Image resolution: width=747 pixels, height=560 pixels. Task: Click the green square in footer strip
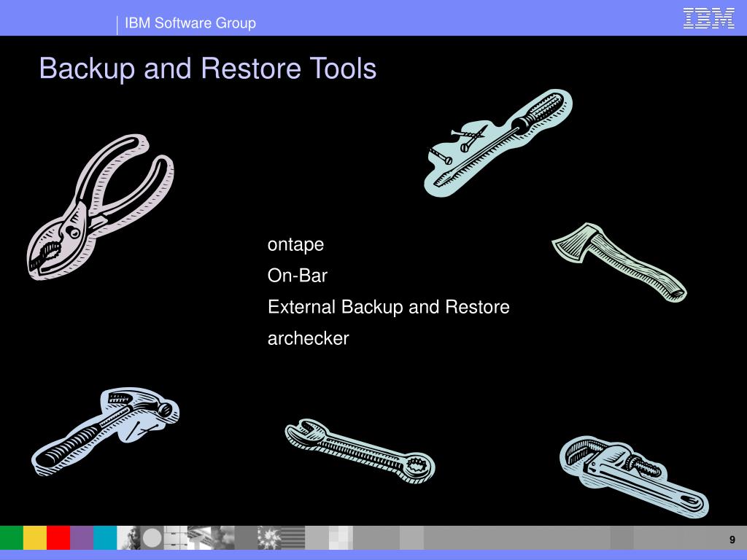tap(12, 537)
